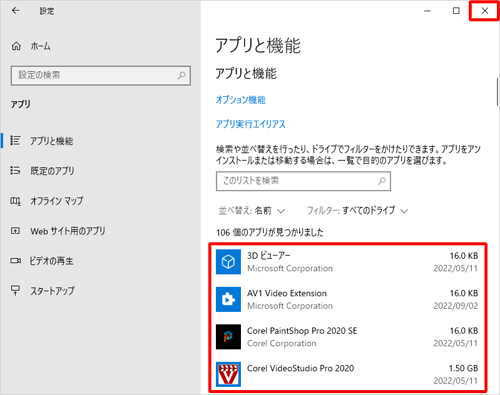This screenshot has height=395, width=500.
Task: Focus the このリストを検索 search field
Action: pyautogui.click(x=303, y=181)
